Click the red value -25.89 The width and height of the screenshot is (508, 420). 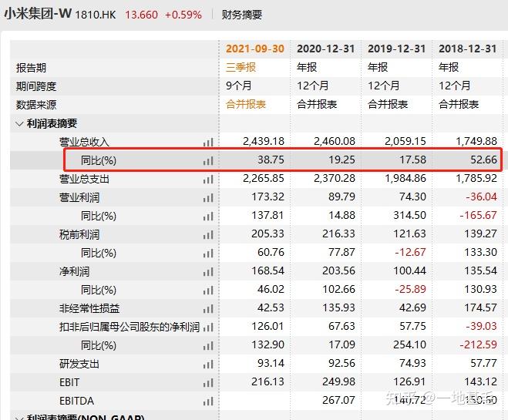pyautogui.click(x=410, y=289)
